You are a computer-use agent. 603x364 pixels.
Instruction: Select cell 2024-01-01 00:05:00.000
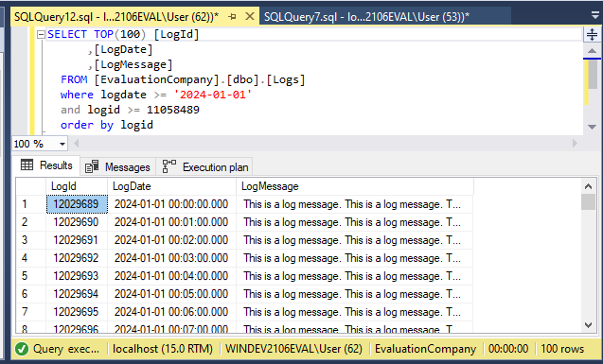click(172, 294)
